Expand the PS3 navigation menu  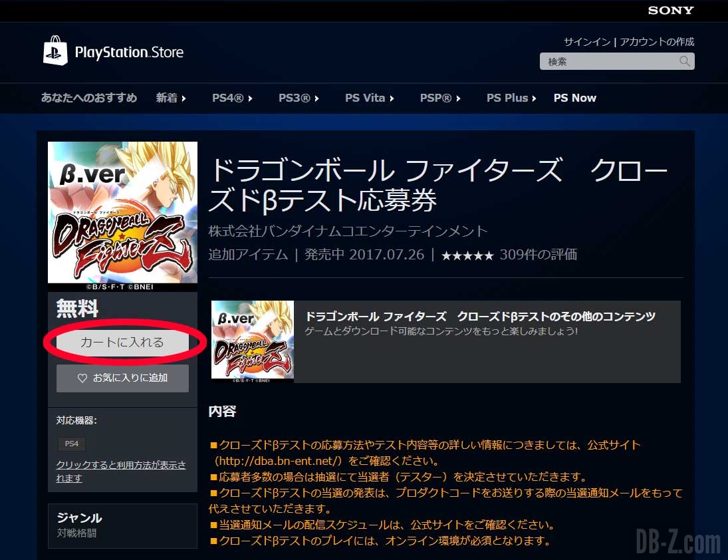(299, 98)
